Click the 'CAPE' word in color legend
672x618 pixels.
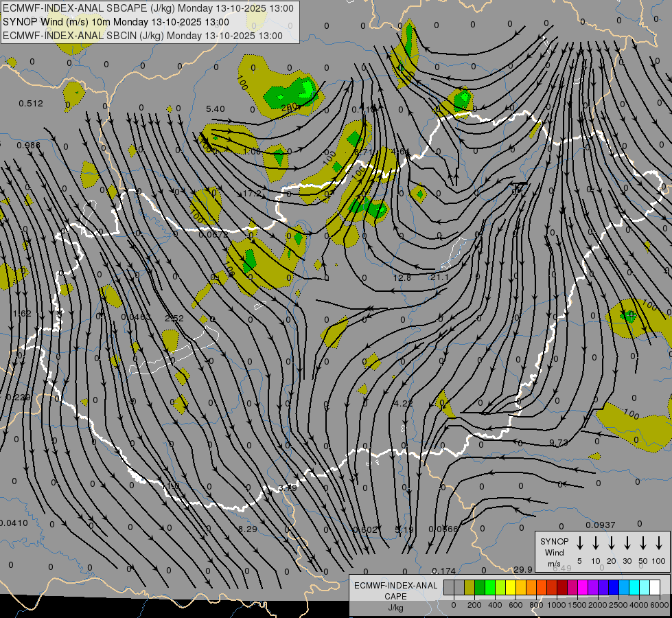click(395, 596)
